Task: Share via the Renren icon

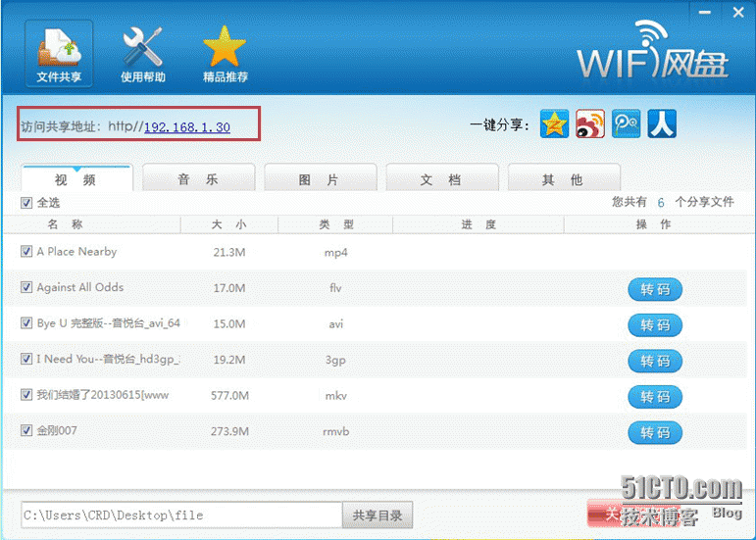Action: (662, 123)
